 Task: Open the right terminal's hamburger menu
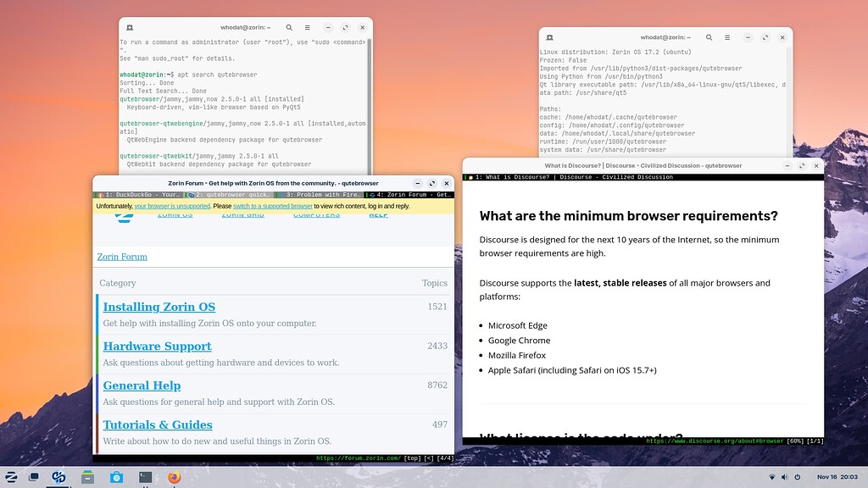click(726, 37)
